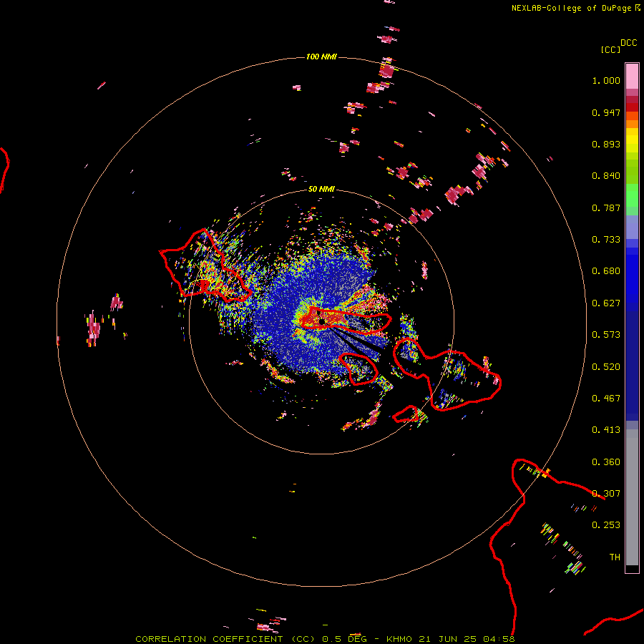Image resolution: width=644 pixels, height=644 pixels.
Task: Pick the bright green color bar segment
Action: click(x=632, y=195)
